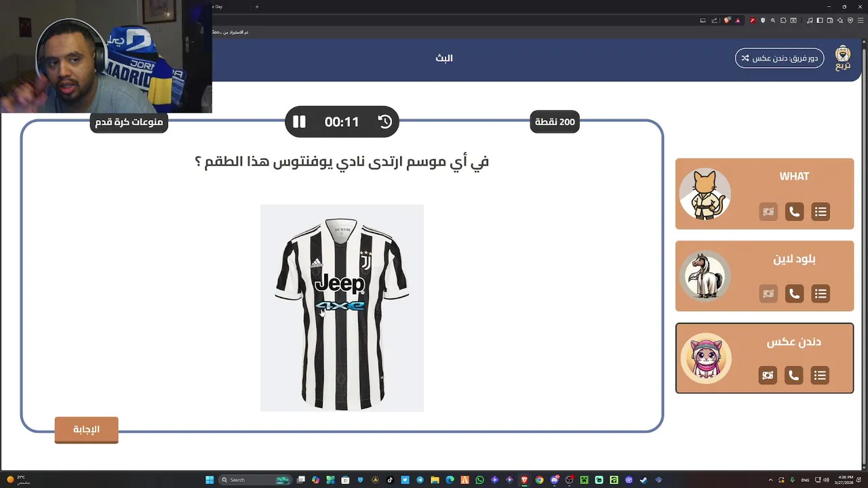
Task: Open Steam from the taskbar
Action: click(643, 480)
